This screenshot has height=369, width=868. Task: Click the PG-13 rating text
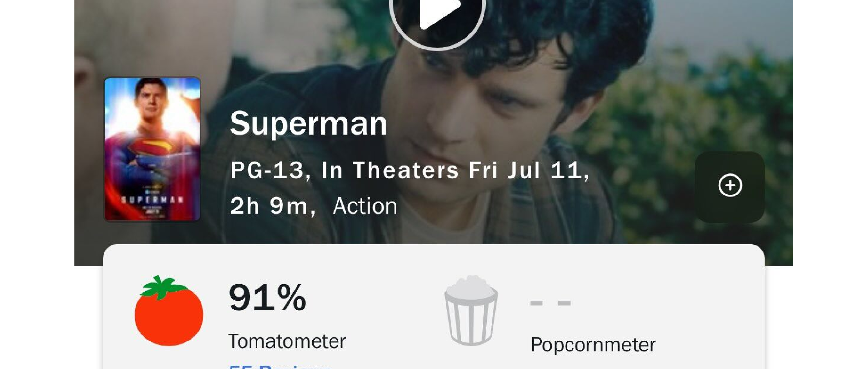pyautogui.click(x=267, y=170)
